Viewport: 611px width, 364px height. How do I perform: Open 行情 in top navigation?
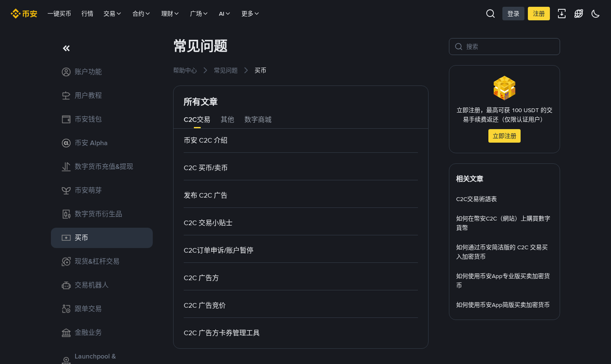(87, 14)
